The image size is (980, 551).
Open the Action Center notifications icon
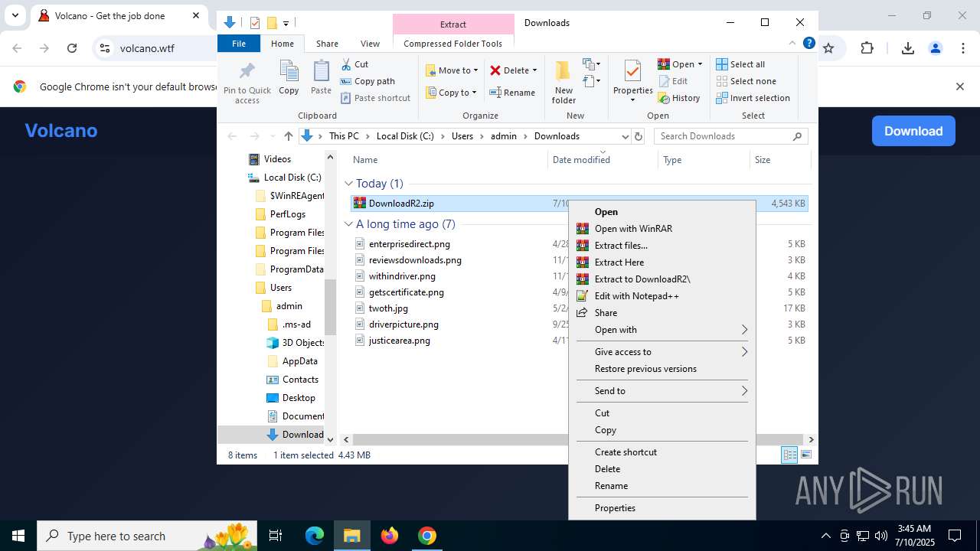pyautogui.click(x=955, y=536)
